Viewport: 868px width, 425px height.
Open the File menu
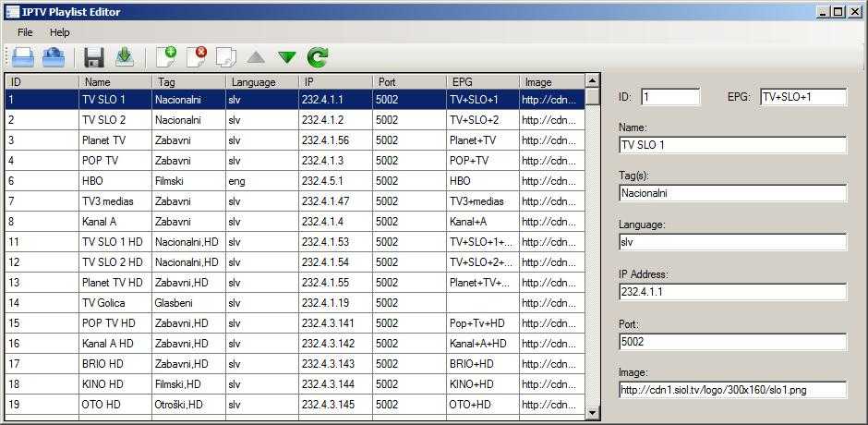(x=25, y=32)
